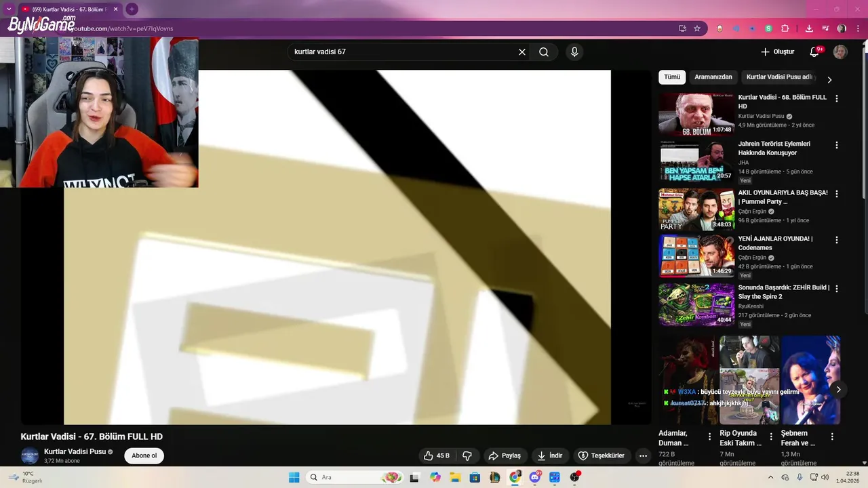This screenshot has height=488, width=868.
Task: Open Pummel Party video thumbnail
Action: 696,209
